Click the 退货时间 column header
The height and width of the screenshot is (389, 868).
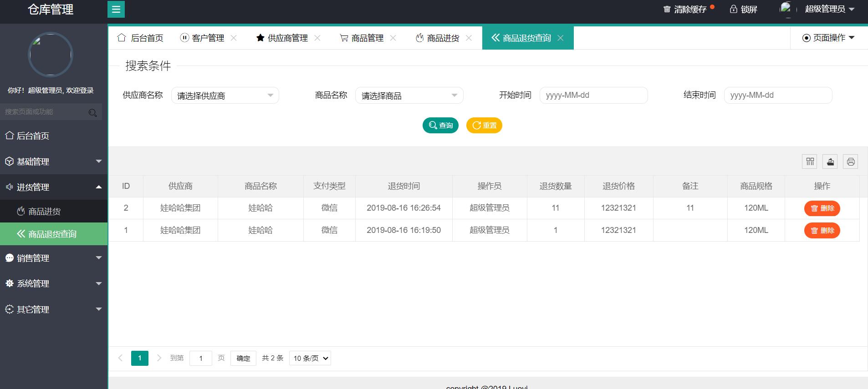coord(404,186)
